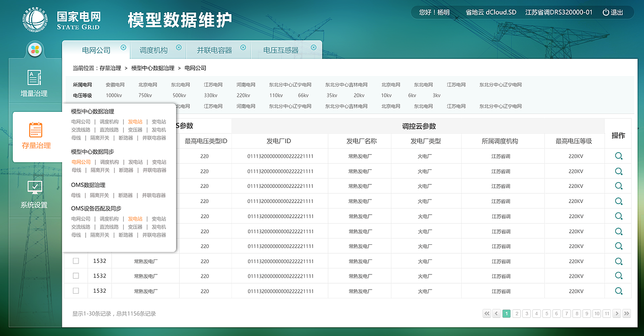Filter by the 江苏电网 network link
Viewport: 644px width, 336px height.
point(213,84)
